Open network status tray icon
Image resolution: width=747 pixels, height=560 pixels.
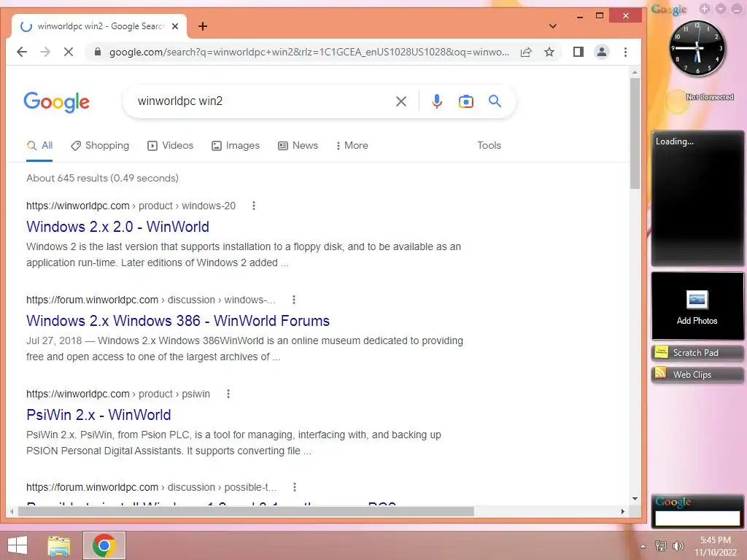pyautogui.click(x=661, y=545)
